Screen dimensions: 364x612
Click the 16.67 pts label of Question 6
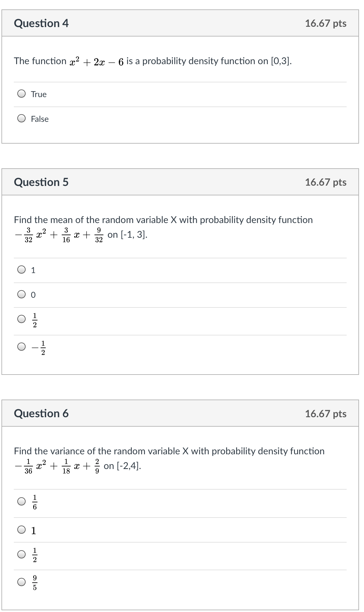click(325, 414)
